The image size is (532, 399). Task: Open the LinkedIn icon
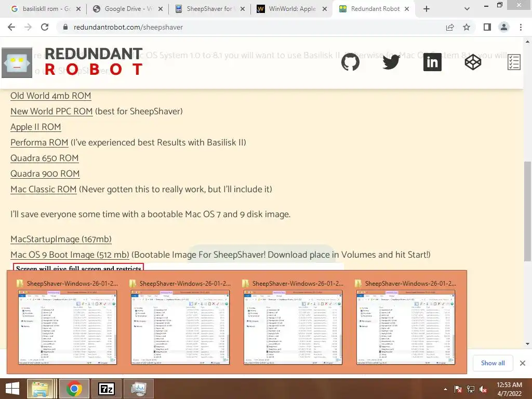point(432,62)
